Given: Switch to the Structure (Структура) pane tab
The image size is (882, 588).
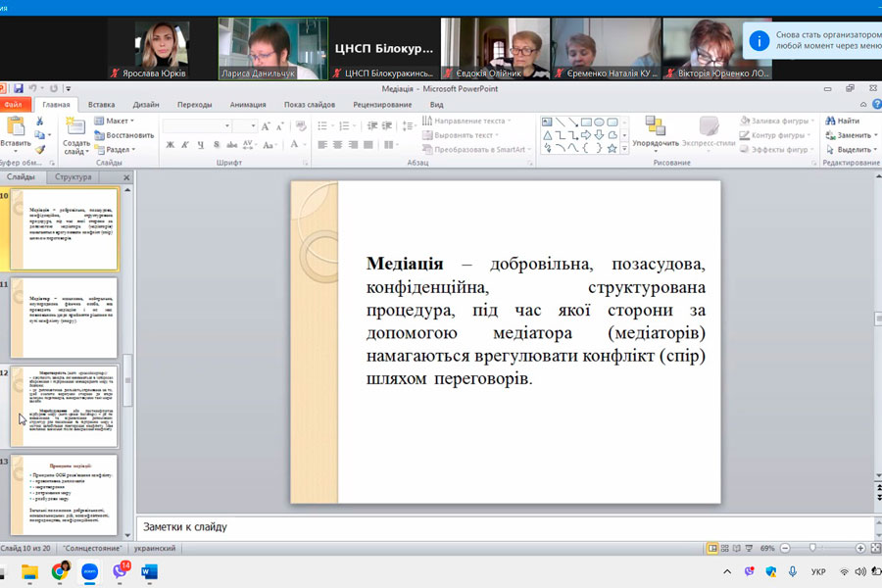Looking at the screenshot, I should point(73,177).
